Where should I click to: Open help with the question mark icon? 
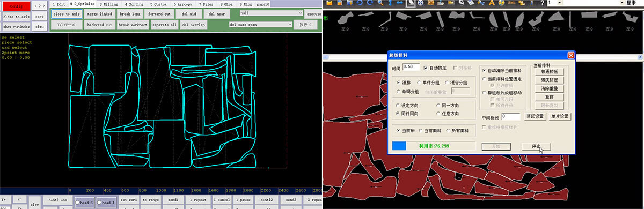542,3
